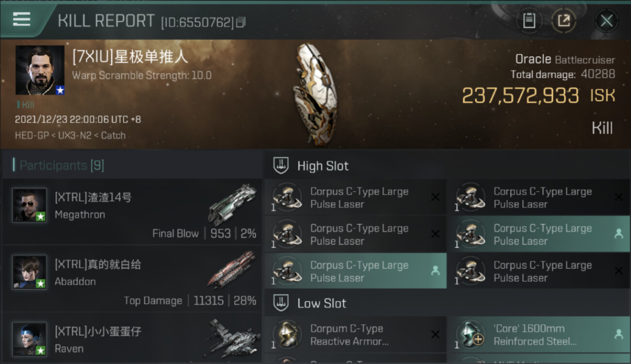Open the Catch region link

click(113, 135)
